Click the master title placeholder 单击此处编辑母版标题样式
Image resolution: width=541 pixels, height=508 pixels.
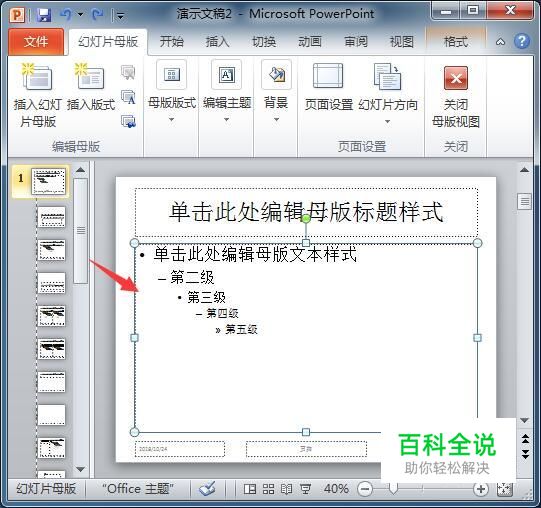pos(306,212)
